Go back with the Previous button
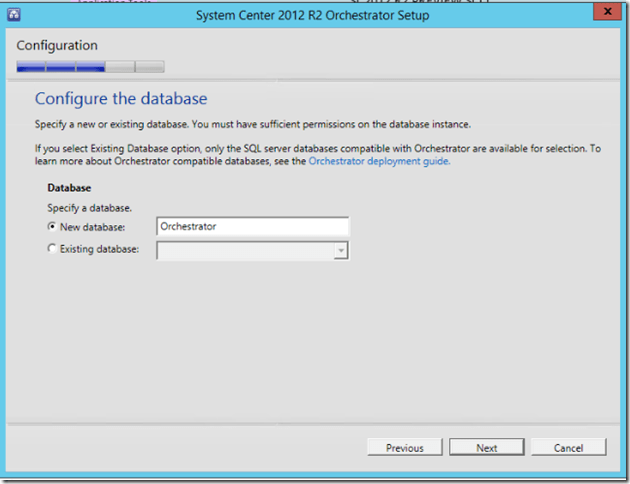Viewport: 630px width, 484px height. [405, 448]
